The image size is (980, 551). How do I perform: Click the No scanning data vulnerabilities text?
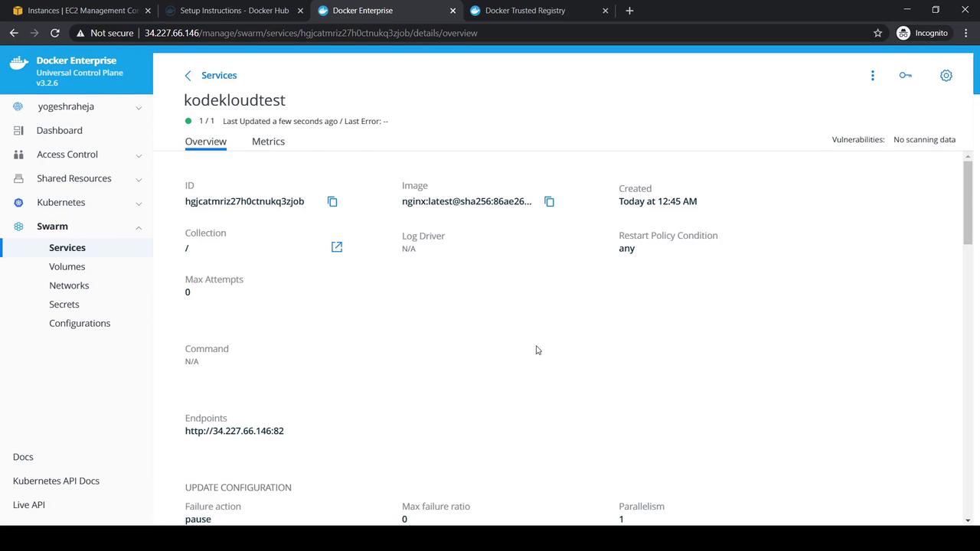(x=925, y=140)
